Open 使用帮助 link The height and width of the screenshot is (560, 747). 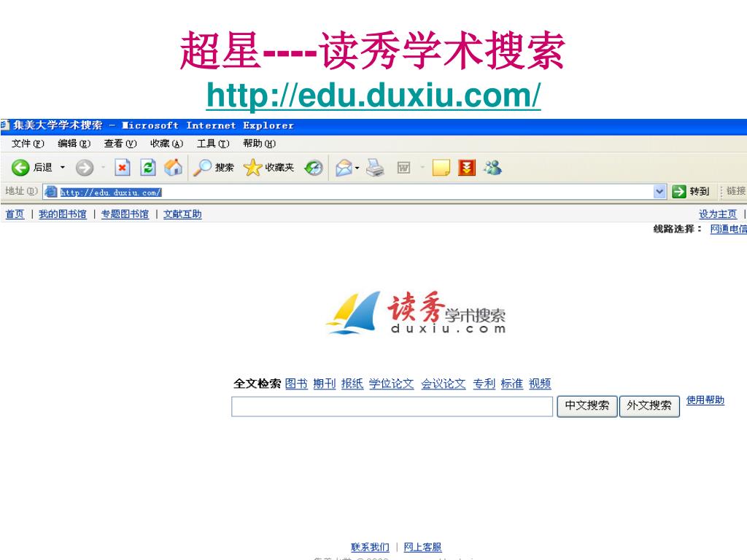(x=705, y=400)
